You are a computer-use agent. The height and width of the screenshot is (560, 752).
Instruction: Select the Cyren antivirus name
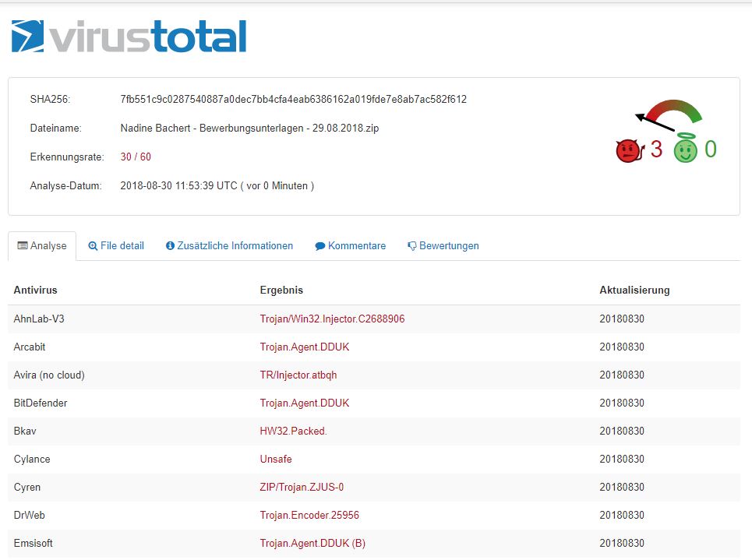tap(26, 487)
